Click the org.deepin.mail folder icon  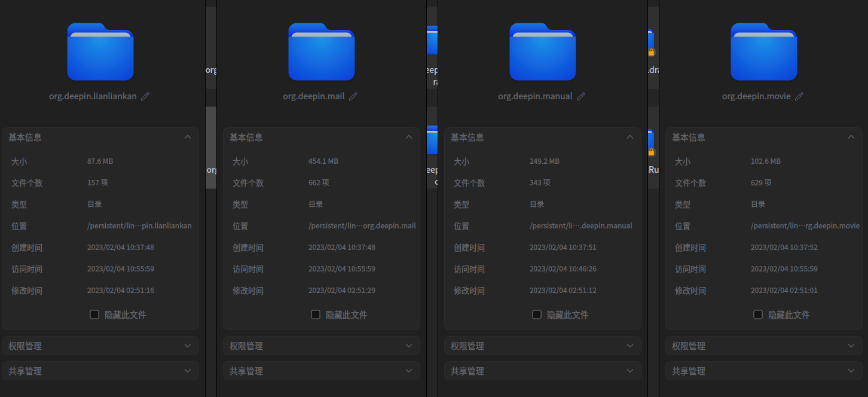pos(321,51)
